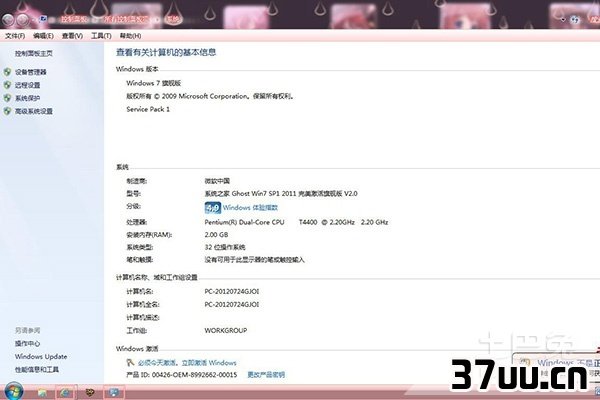Image resolution: width=600 pixels, height=400 pixels.
Task: Click the Microsoft Corporation copyright line
Action: click(210, 96)
